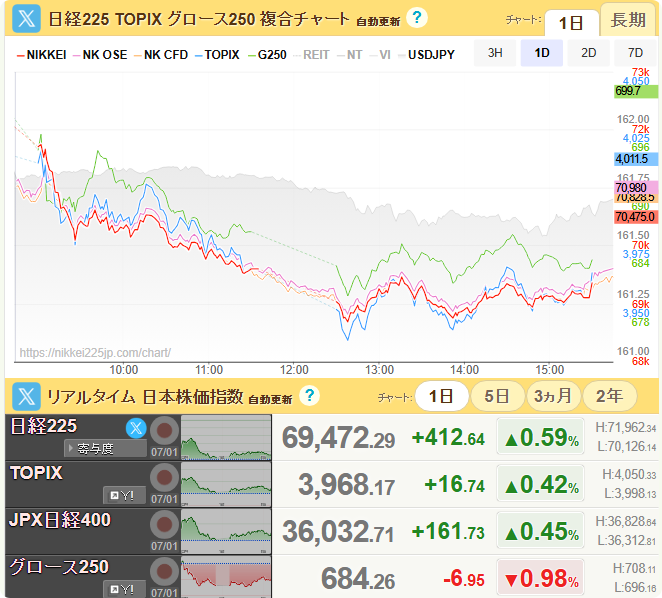Expand the 寄与度 disclosure under 日経225
Viewport: 662px width, 598px height.
(106, 448)
